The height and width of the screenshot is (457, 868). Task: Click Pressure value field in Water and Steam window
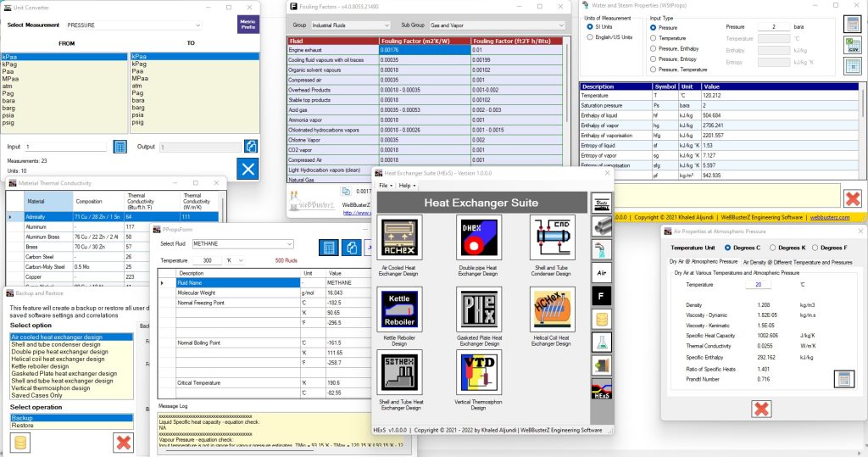[773, 26]
